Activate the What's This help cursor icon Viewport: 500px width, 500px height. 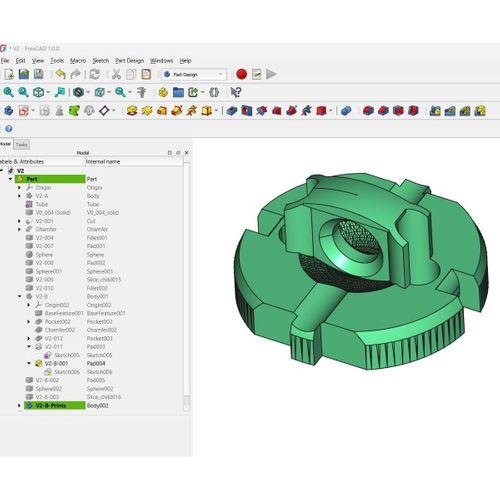click(x=236, y=92)
